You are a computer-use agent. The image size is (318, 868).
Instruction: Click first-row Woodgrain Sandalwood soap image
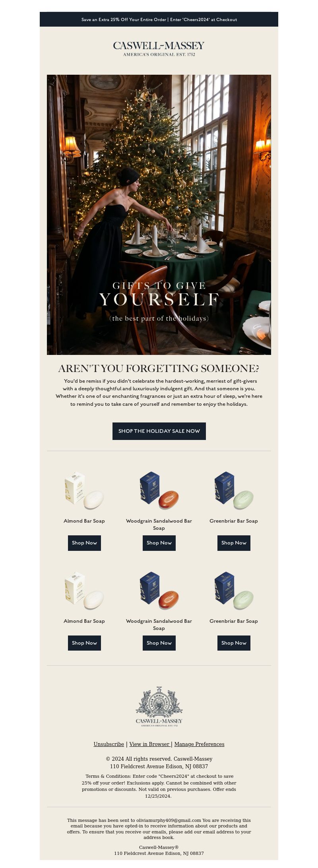point(159,490)
